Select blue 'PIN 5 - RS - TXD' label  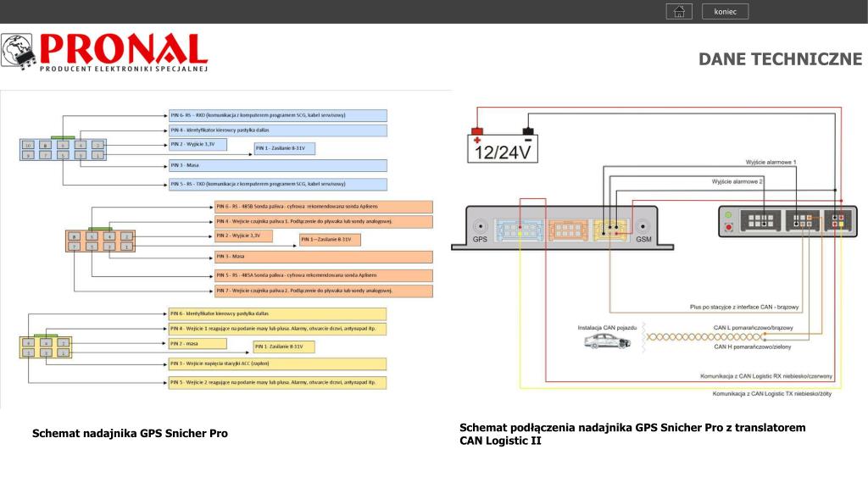[x=278, y=184]
